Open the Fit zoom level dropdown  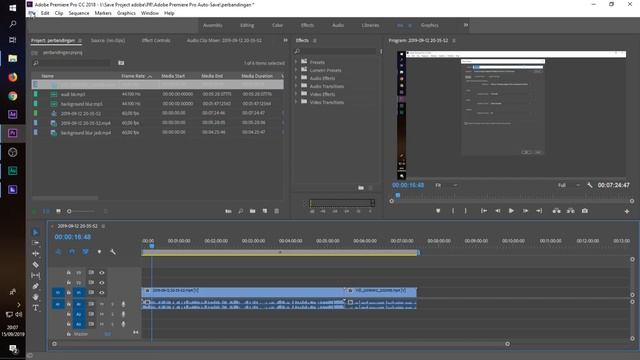446,185
